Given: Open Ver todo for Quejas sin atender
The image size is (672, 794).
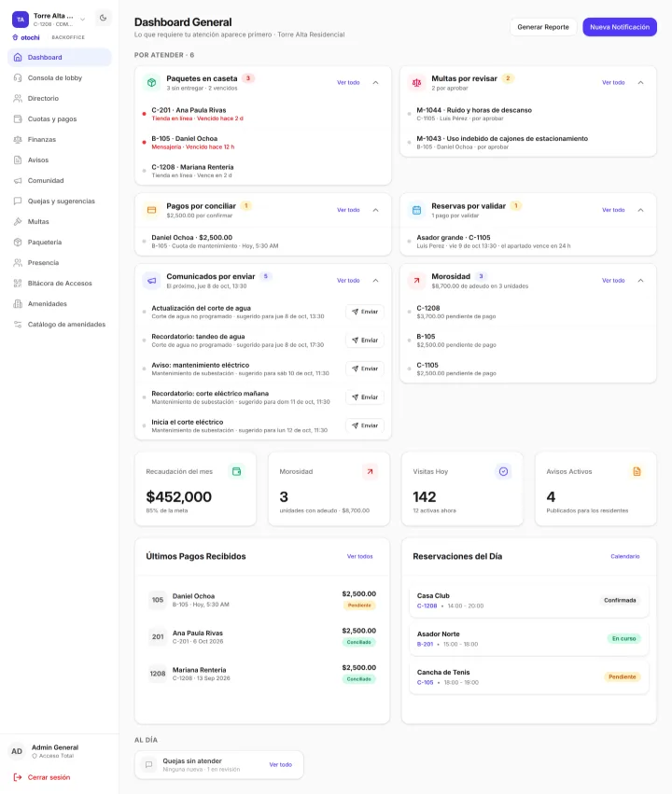Looking at the screenshot, I should 281,765.
